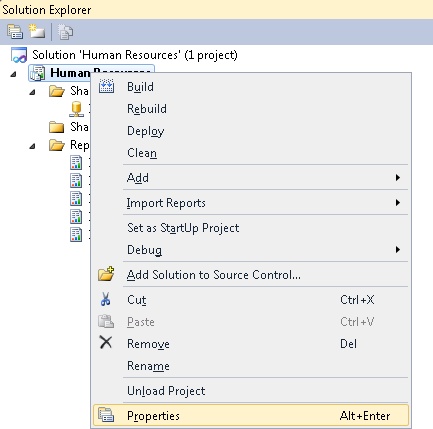The height and width of the screenshot is (429, 433).
Task: Select the Solution 'Human Resources' root node
Action: click(135, 55)
